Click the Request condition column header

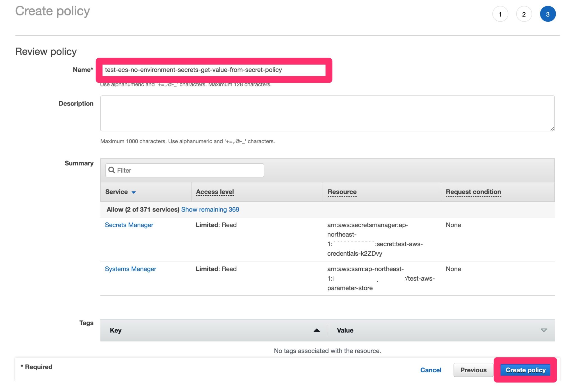point(473,192)
